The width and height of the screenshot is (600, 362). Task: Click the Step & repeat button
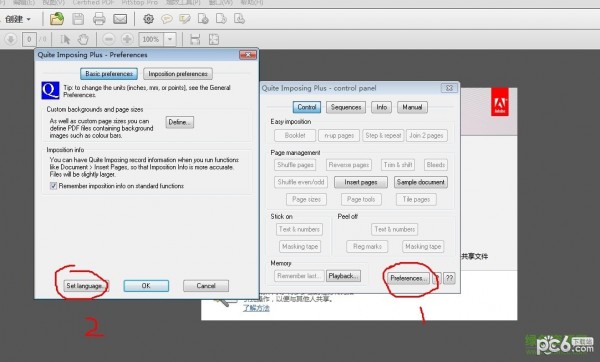[x=383, y=135]
